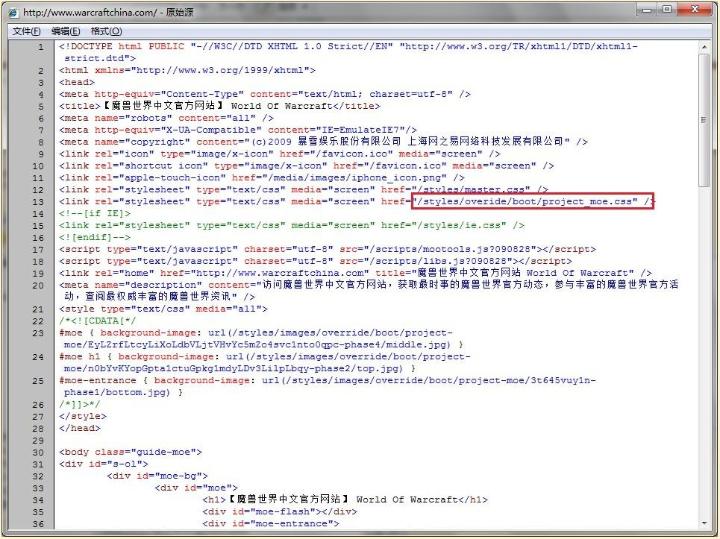The height and width of the screenshot is (539, 720).
Task: Click the <head> tag on line 3
Action: 77,82
